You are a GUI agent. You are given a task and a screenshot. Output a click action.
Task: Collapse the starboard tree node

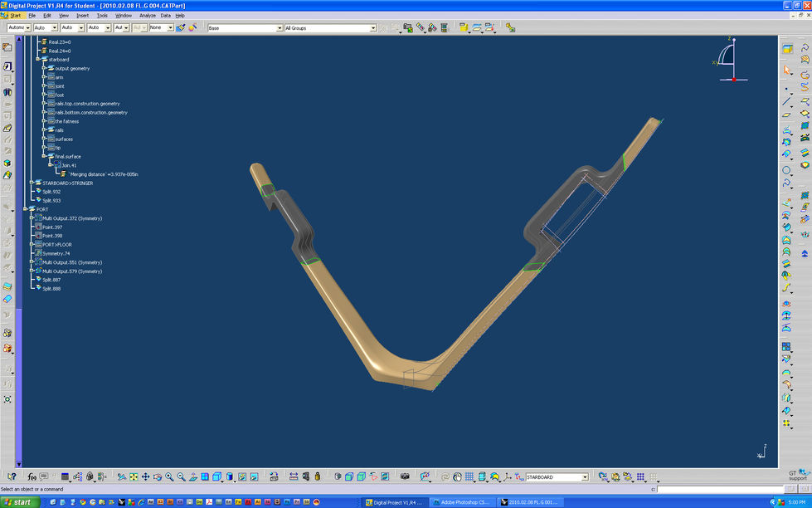(x=38, y=60)
